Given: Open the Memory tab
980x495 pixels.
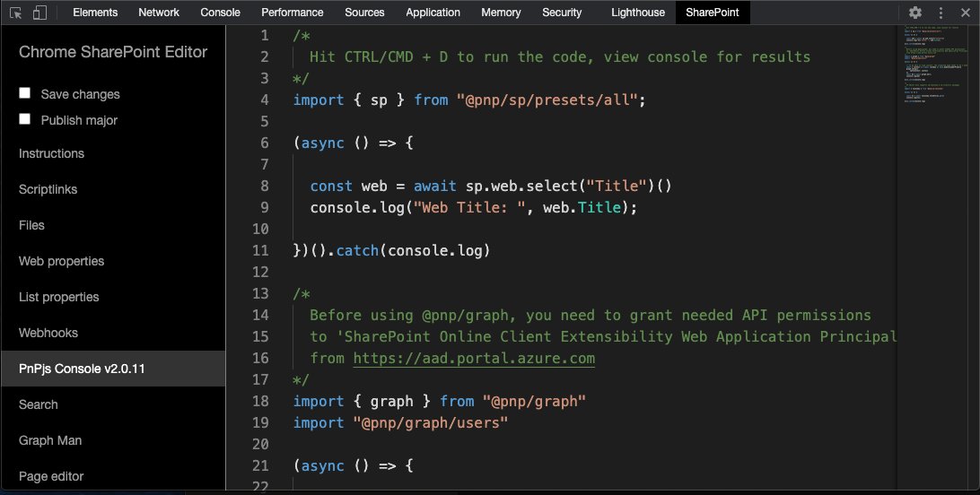Looking at the screenshot, I should click(501, 13).
